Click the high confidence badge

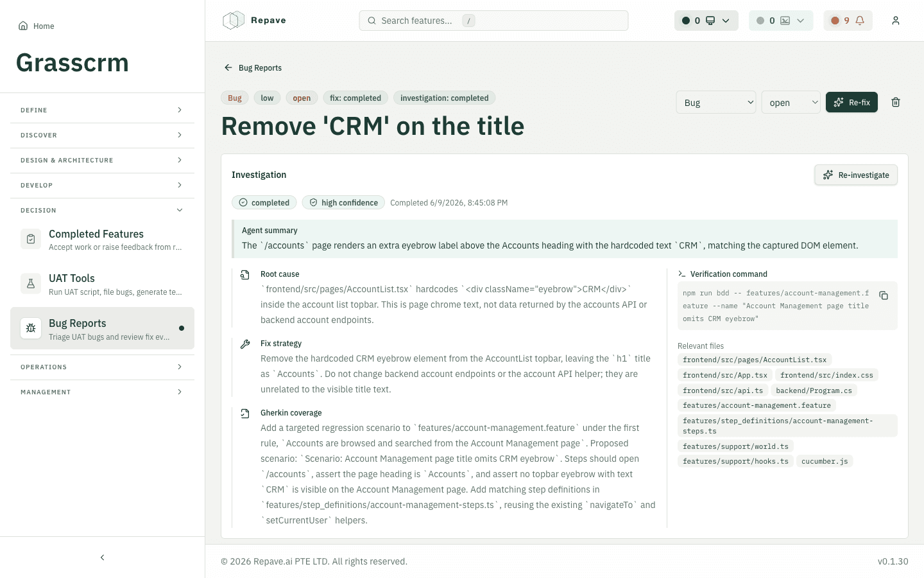tap(343, 202)
